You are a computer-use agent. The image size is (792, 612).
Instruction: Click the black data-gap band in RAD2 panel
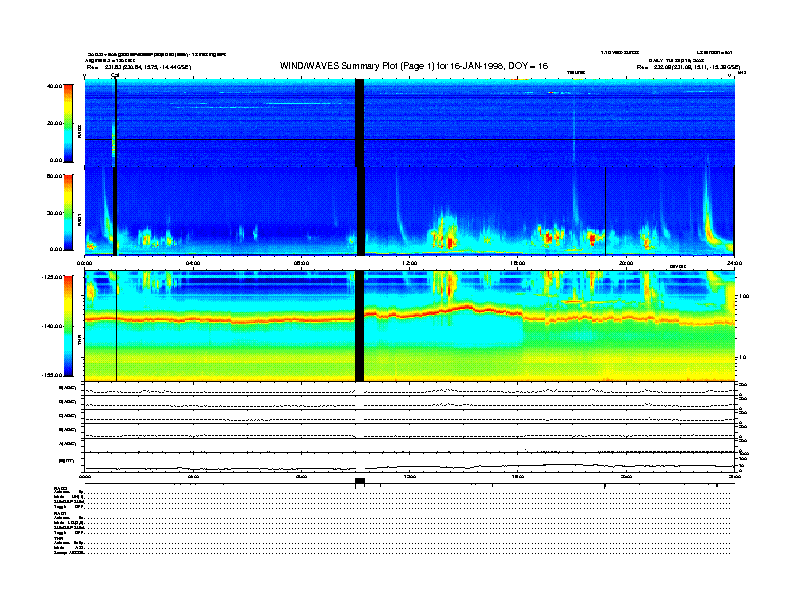click(359, 123)
